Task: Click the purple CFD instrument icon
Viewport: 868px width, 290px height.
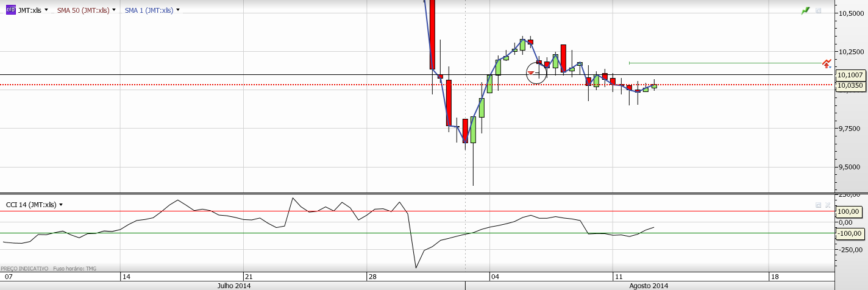Action: [x=10, y=10]
